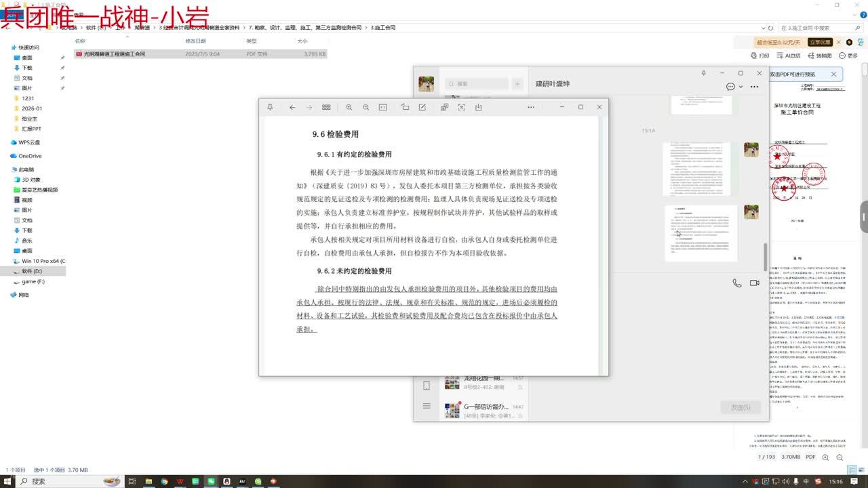Select the 光明湖碧道工程道施工合同 PDF file
The image size is (868, 488).
pos(114,54)
